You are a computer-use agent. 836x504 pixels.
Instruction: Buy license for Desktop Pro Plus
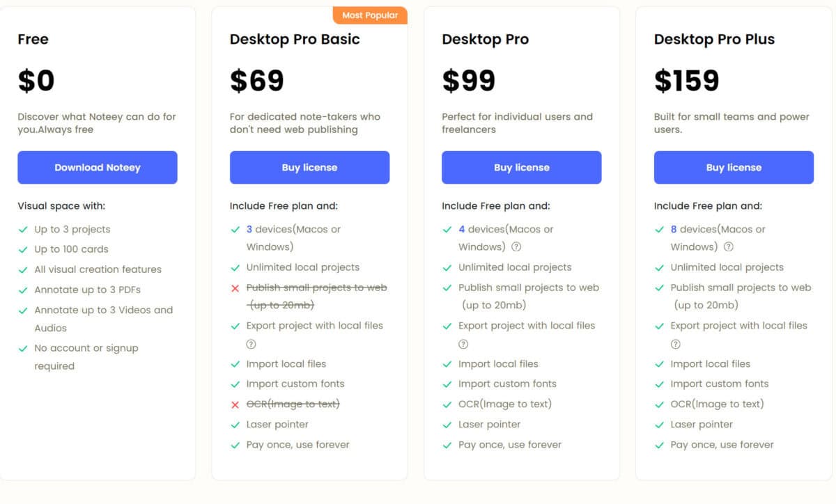[734, 168]
